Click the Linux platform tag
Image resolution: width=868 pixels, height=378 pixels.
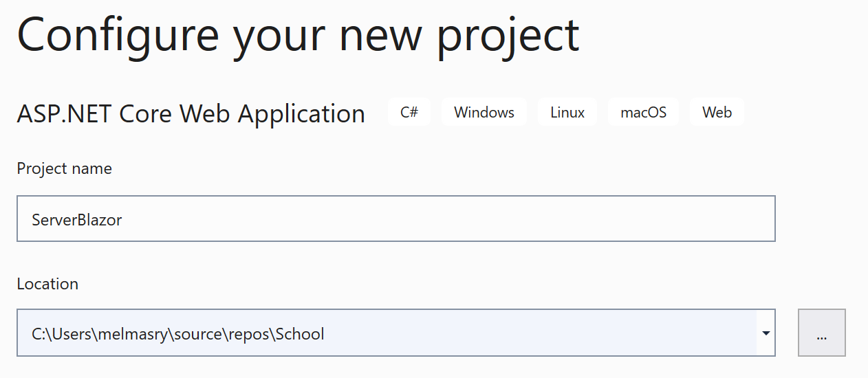(567, 112)
